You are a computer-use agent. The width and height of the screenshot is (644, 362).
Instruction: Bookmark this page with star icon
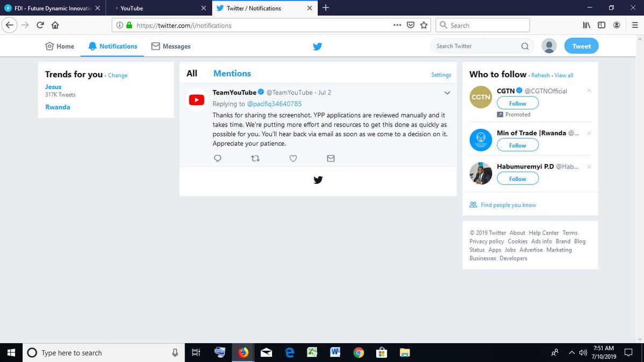coord(424,25)
